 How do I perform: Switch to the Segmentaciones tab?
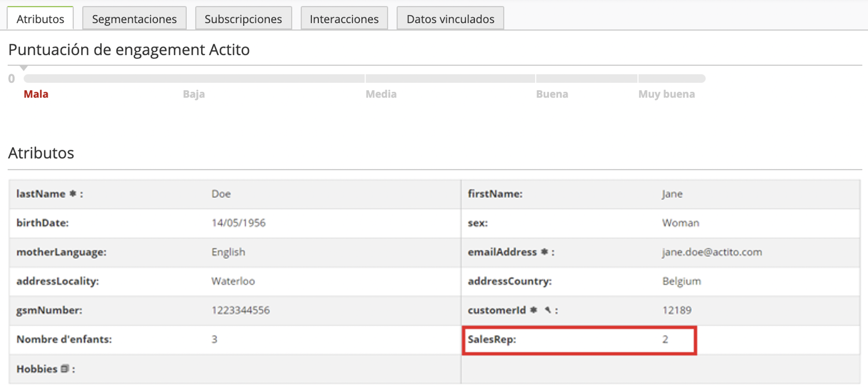click(134, 19)
